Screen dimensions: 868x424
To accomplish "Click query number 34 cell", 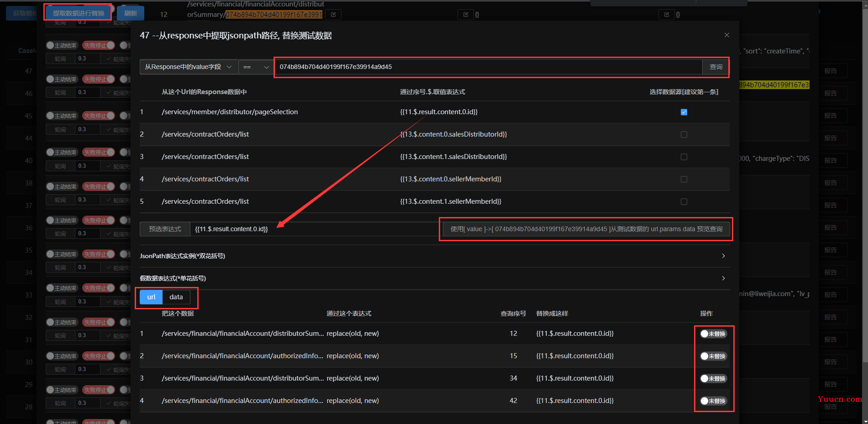I will pyautogui.click(x=513, y=378).
